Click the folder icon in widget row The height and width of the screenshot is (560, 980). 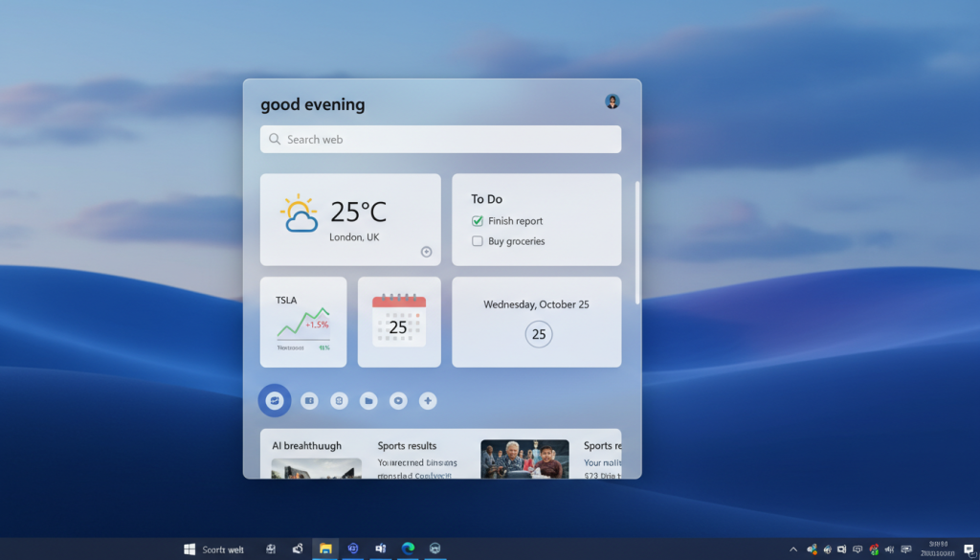(368, 401)
